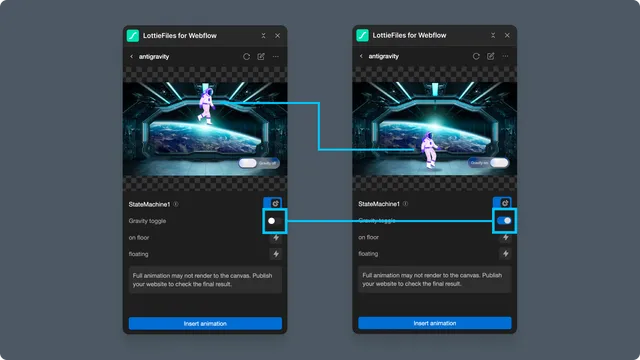
Task: Open edit icon in left panel
Action: click(261, 56)
